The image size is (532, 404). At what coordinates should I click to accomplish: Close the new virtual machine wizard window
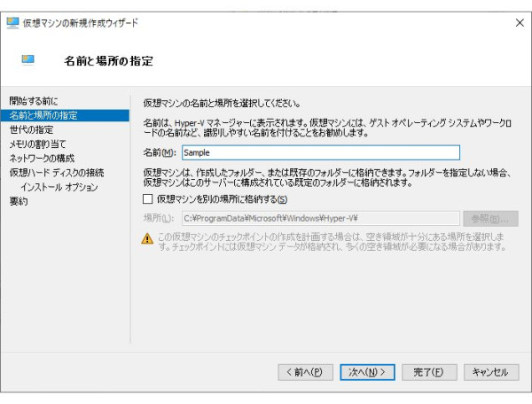pyautogui.click(x=520, y=22)
